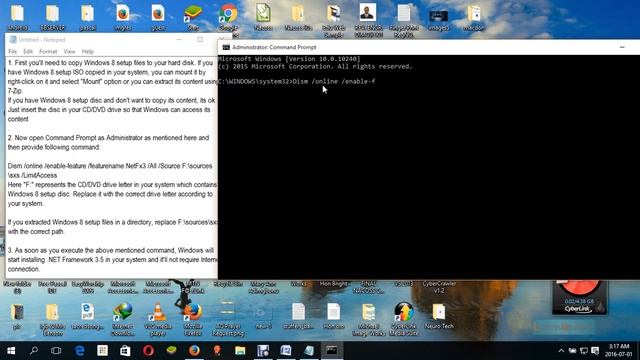This screenshot has width=640, height=360.
Task: Select the Mozilla Firefox desktop shortcut
Action: [193, 319]
